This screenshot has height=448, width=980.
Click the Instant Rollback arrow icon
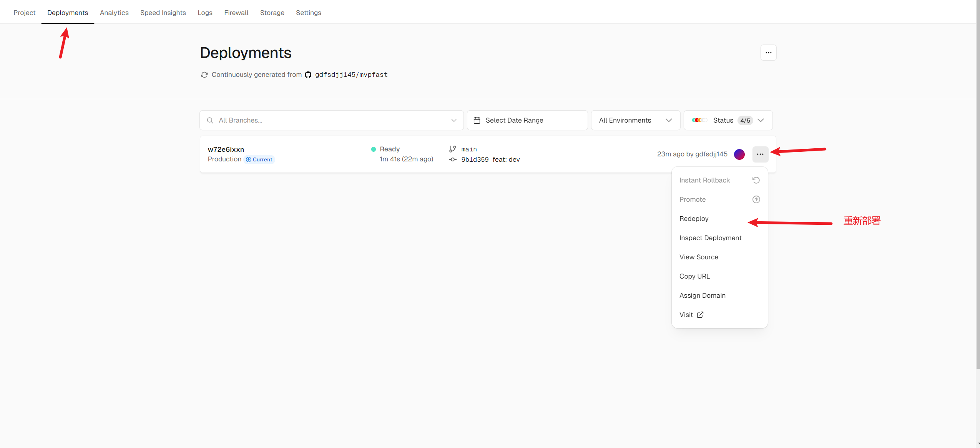click(756, 180)
